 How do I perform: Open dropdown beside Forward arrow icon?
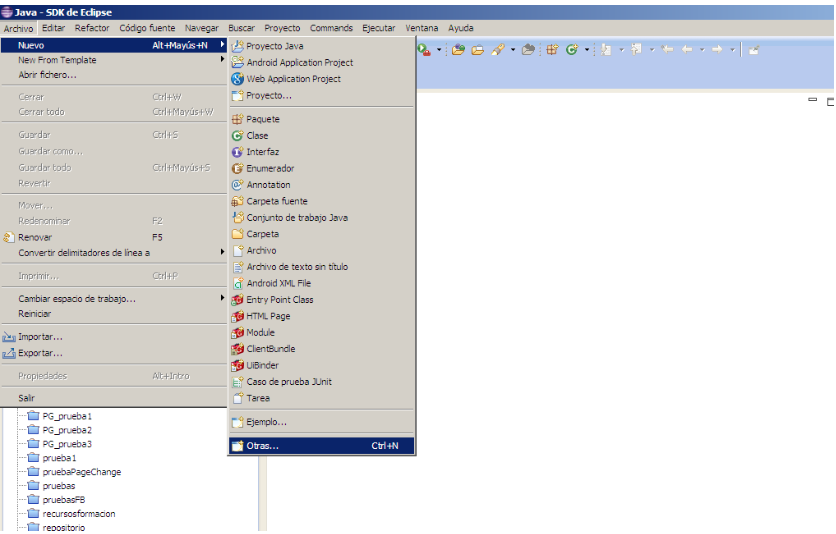point(733,50)
